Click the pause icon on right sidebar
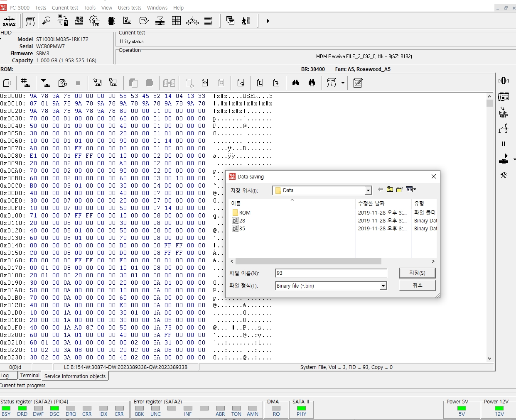Viewport: 516px width, 420px height. pos(503,144)
